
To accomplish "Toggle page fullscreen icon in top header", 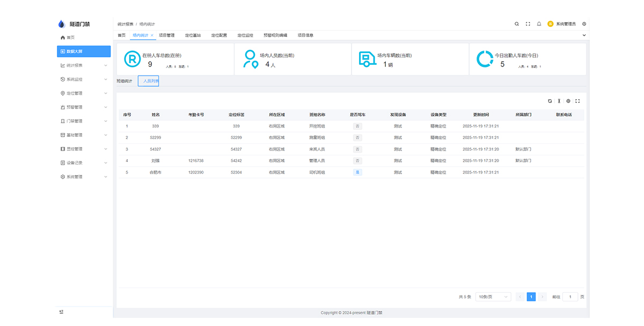I will [x=528, y=24].
